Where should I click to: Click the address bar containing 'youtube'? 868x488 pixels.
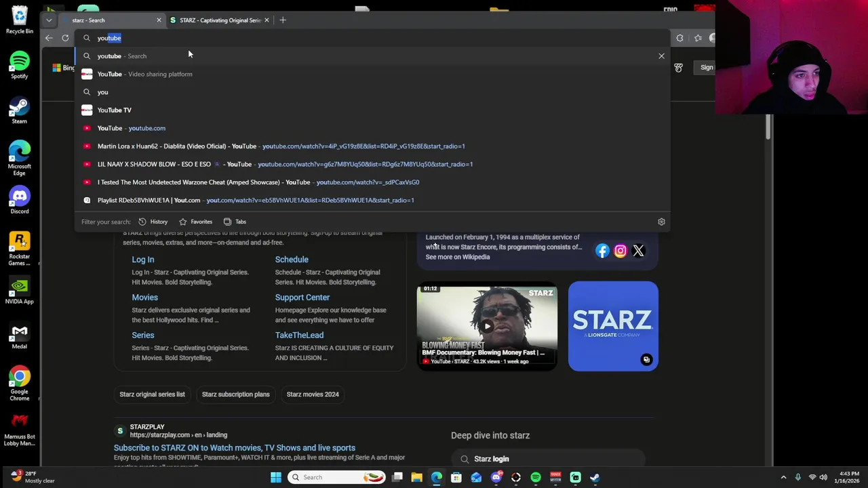point(372,38)
